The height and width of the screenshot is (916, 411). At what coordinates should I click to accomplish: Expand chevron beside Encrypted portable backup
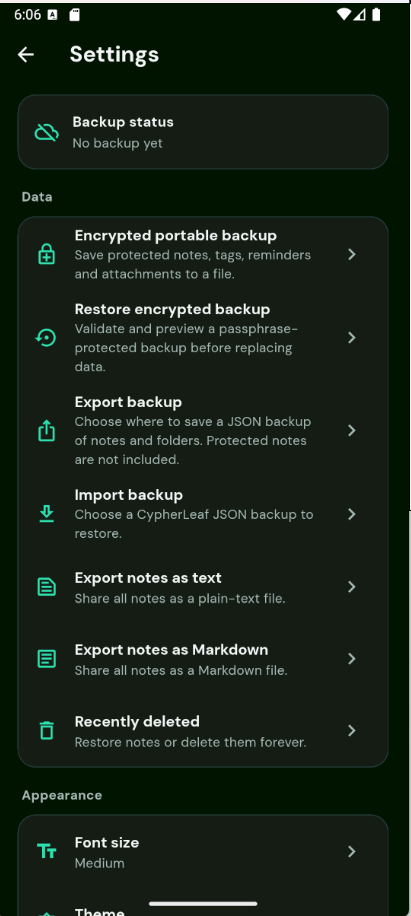351,254
